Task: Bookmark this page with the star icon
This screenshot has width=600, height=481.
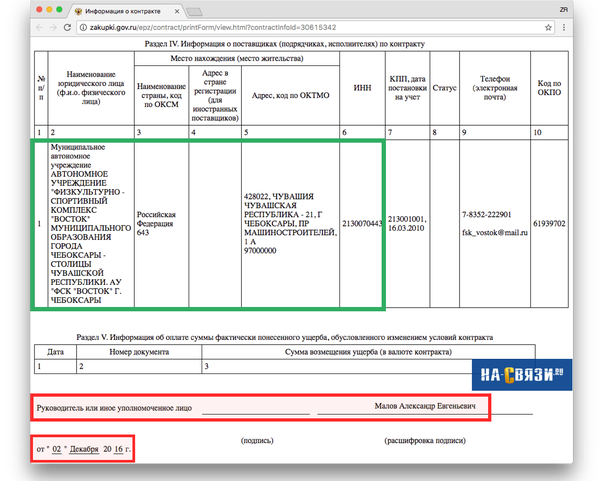Action: point(549,27)
